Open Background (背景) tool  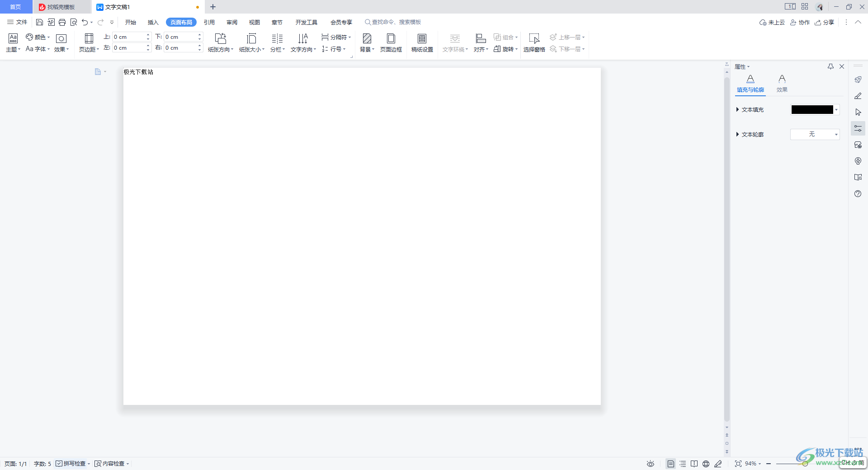pos(367,43)
